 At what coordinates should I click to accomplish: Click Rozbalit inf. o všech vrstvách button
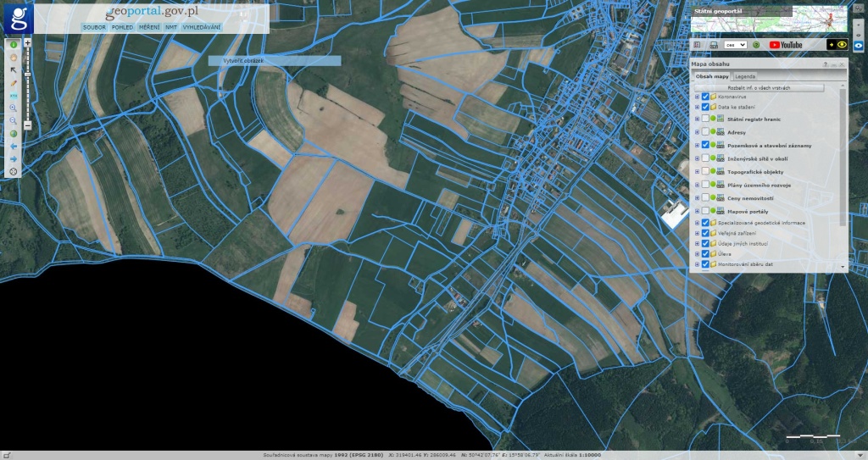coord(759,87)
